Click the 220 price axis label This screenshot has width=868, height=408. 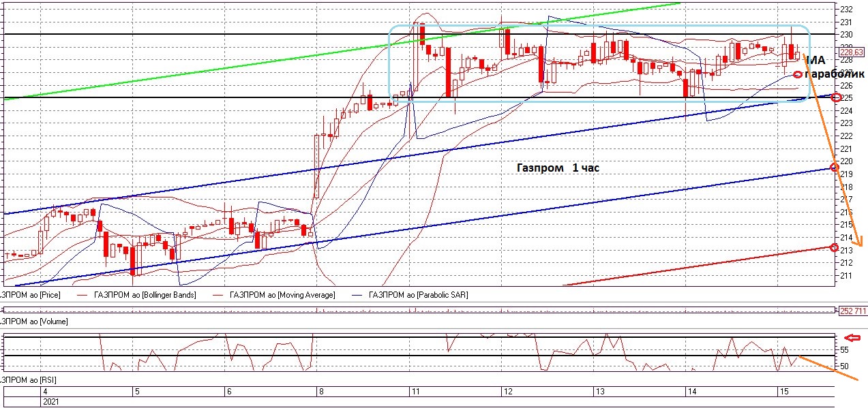pyautogui.click(x=846, y=161)
